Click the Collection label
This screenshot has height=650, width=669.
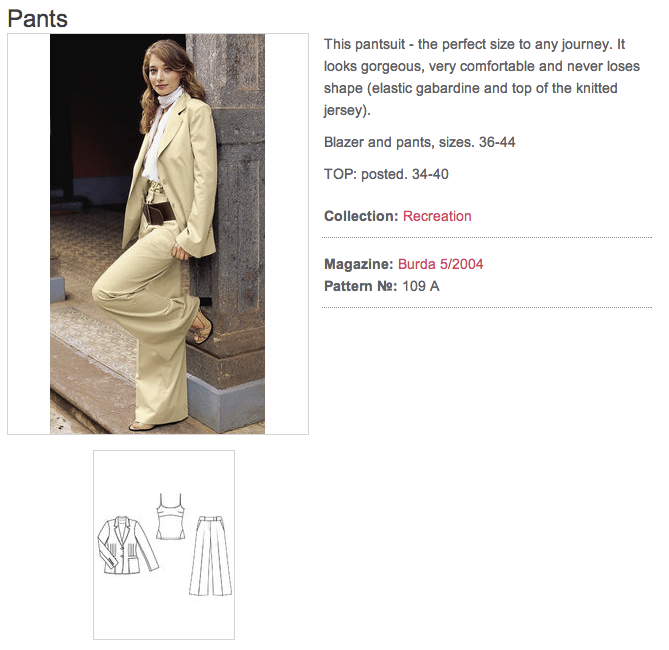(361, 216)
